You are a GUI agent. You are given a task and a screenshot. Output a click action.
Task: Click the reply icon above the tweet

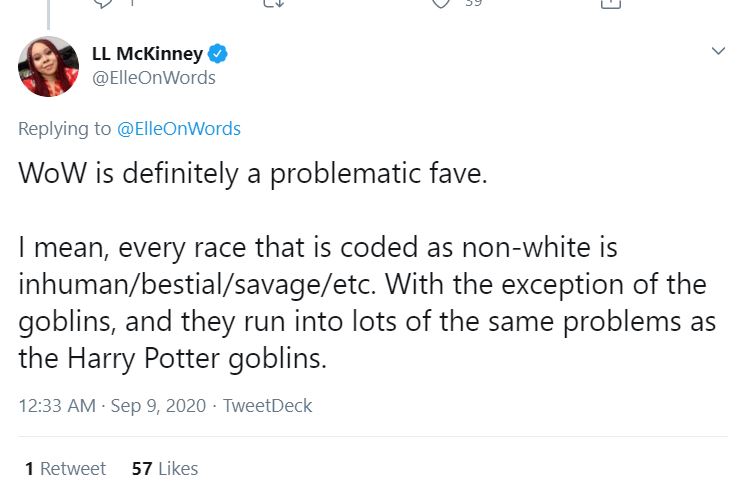tap(103, 3)
